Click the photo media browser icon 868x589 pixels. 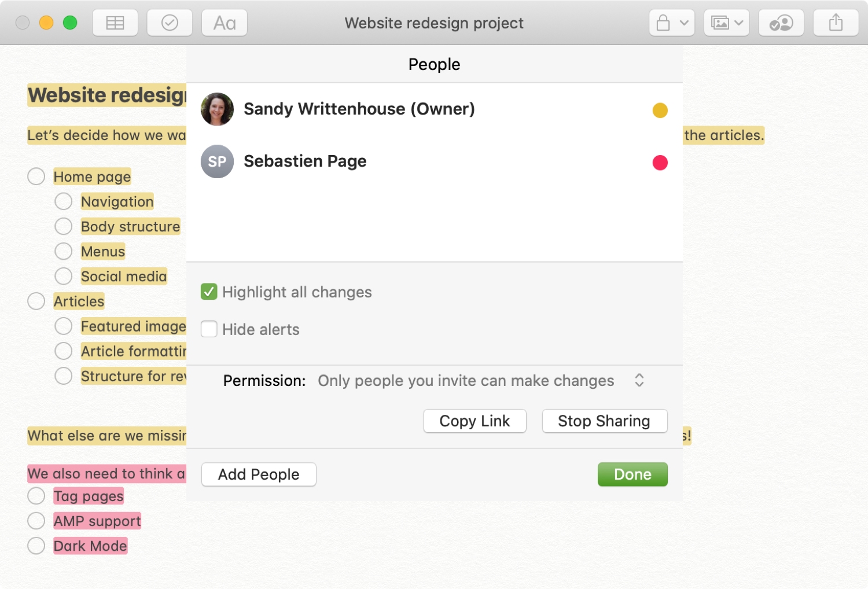[x=719, y=23]
